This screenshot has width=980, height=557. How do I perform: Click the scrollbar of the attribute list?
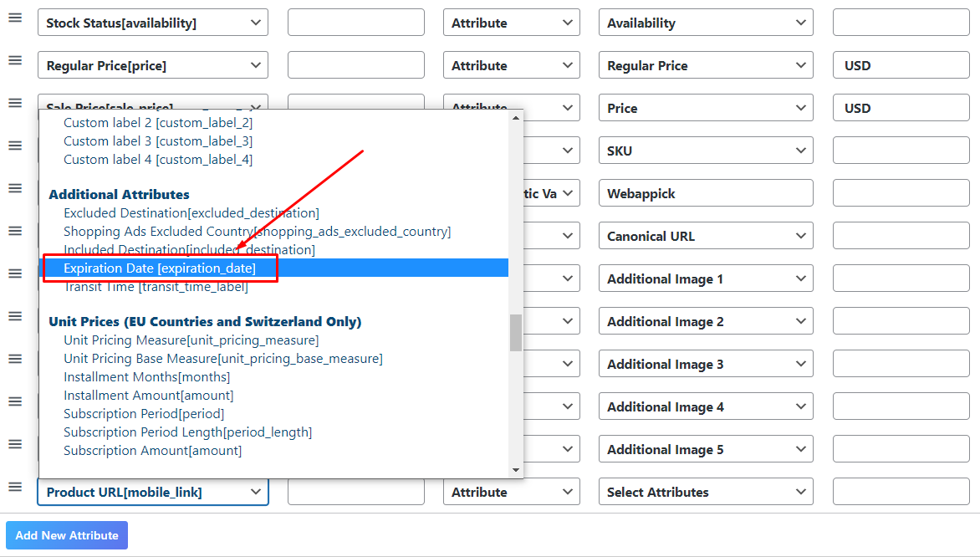(x=515, y=332)
